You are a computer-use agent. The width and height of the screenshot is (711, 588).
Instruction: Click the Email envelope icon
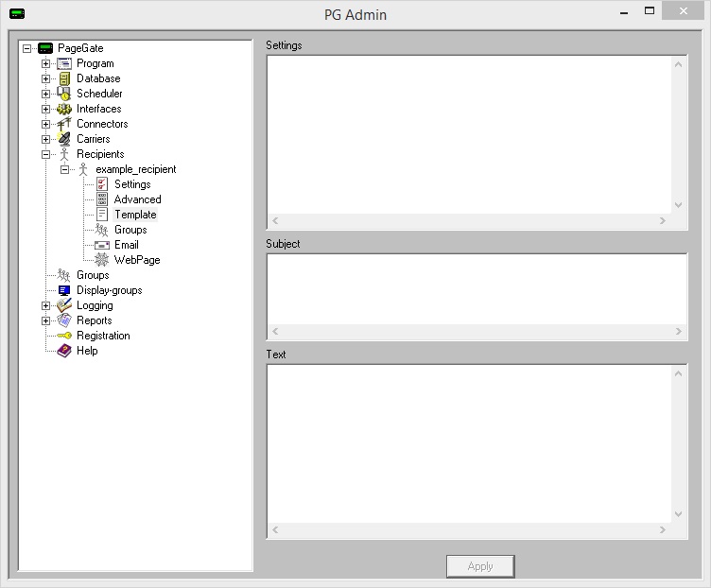pyautogui.click(x=102, y=245)
